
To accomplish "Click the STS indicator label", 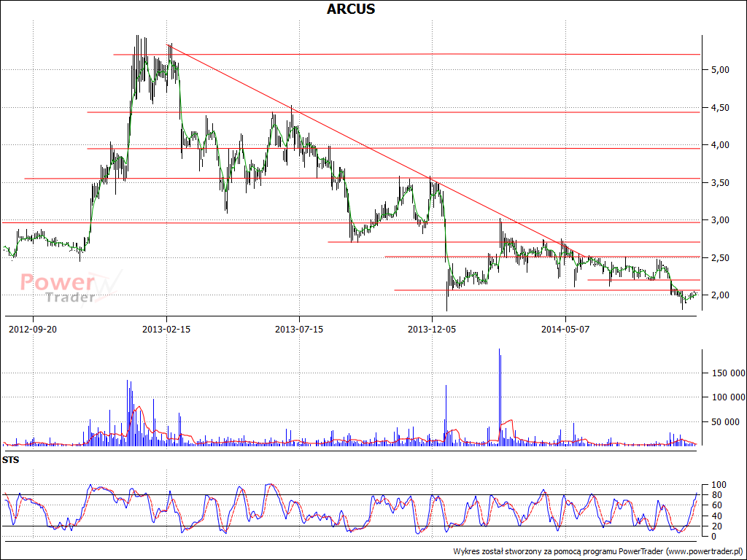I will tap(10, 460).
